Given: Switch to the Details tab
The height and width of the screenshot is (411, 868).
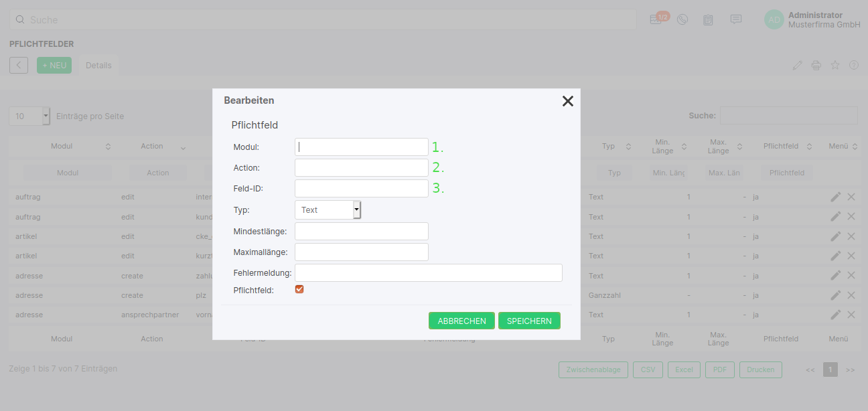Looking at the screenshot, I should (x=98, y=66).
